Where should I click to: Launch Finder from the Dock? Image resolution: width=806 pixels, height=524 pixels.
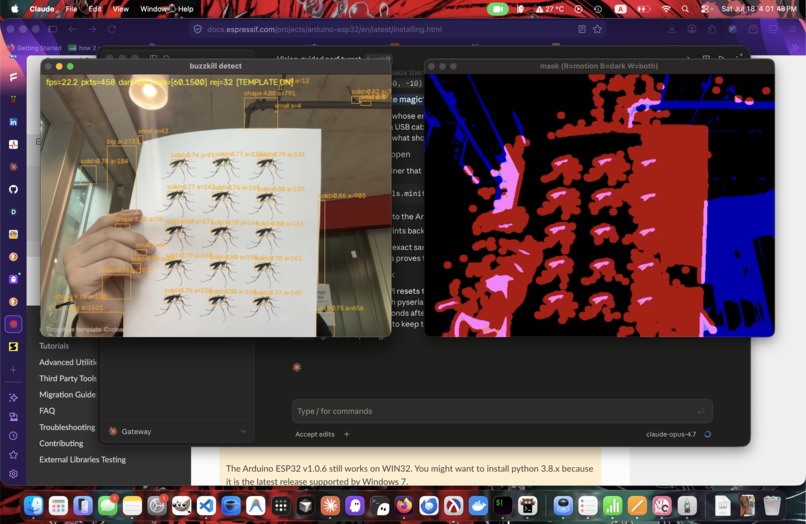point(33,506)
